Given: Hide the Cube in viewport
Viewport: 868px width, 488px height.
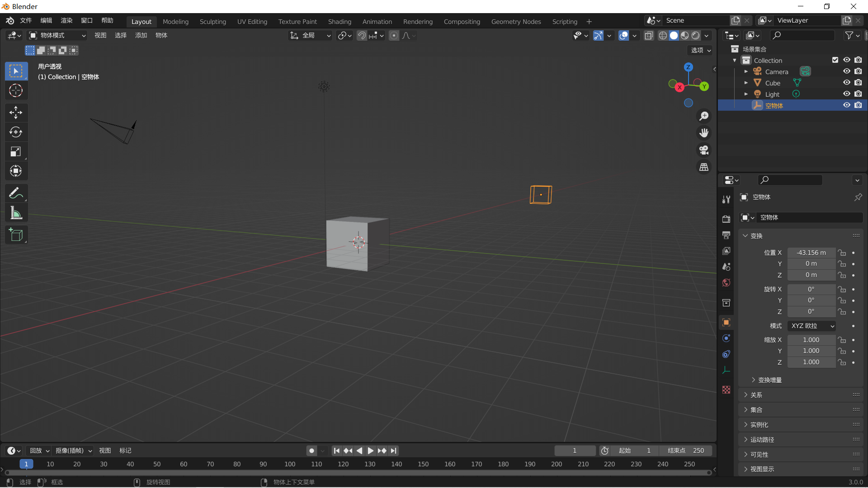Looking at the screenshot, I should (x=846, y=82).
